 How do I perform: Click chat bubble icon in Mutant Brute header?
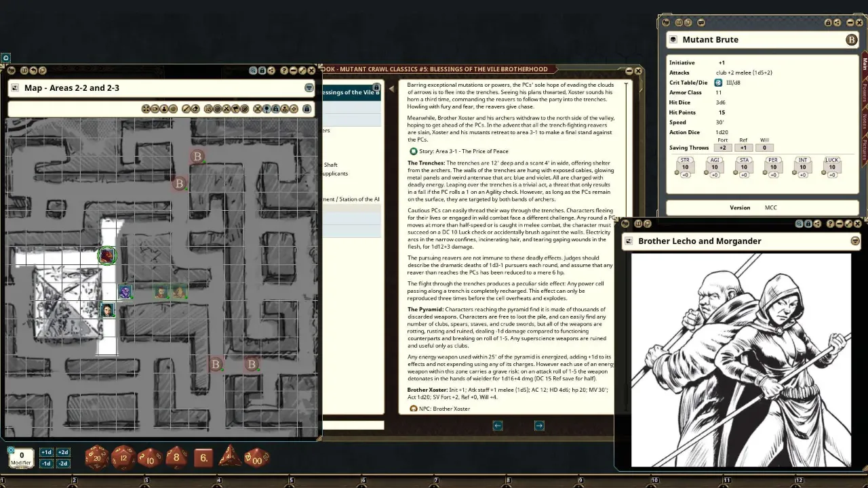701,22
